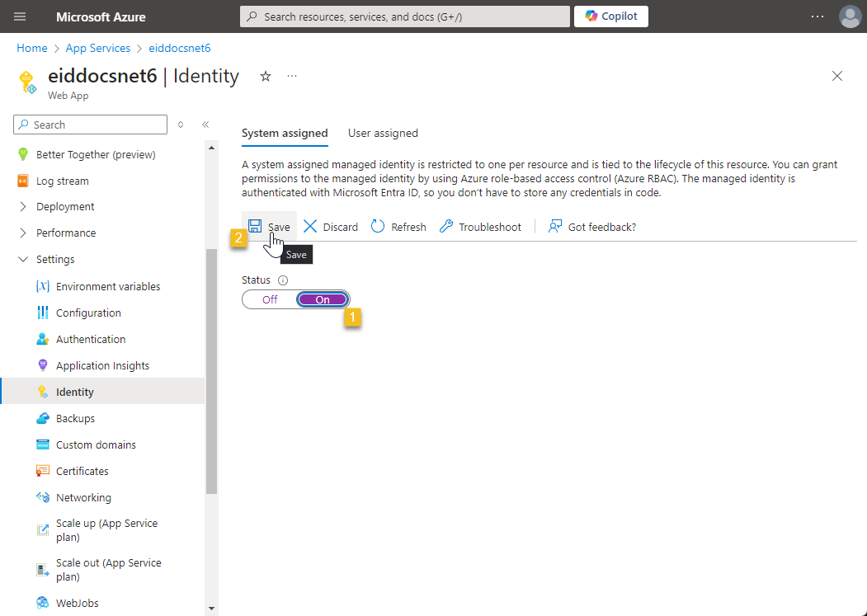The width and height of the screenshot is (867, 616).
Task: Go to App Services breadcrumb
Action: (x=98, y=49)
